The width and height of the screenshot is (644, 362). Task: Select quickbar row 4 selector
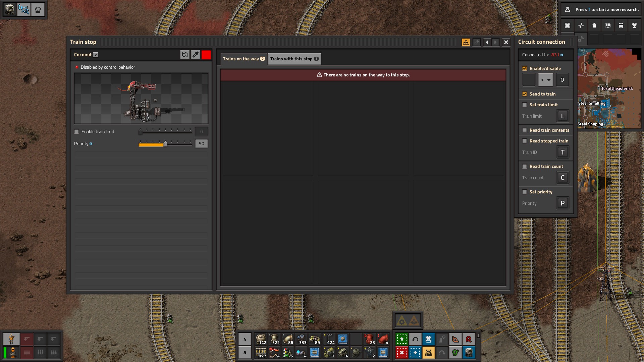tap(245, 339)
